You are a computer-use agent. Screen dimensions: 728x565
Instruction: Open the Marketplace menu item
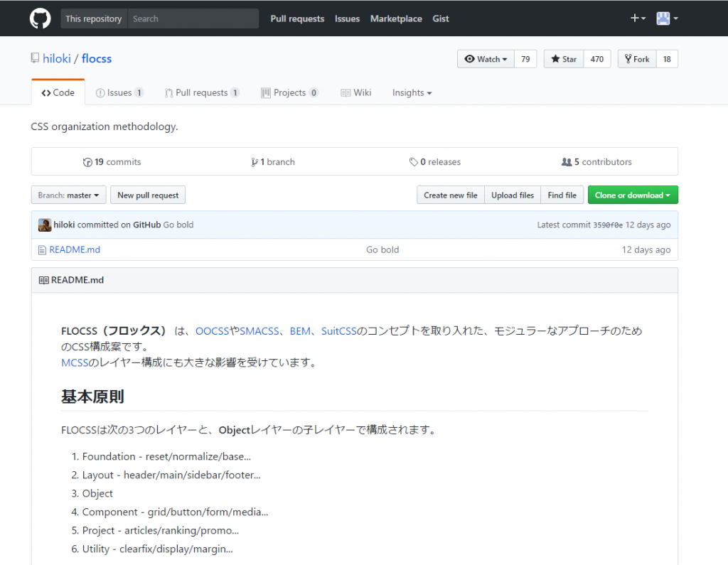tap(396, 18)
